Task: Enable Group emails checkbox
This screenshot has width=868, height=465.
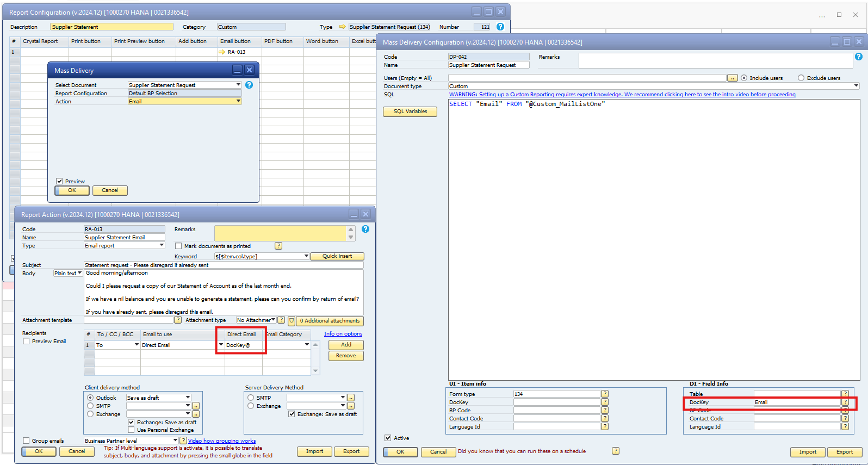Action: click(26, 441)
